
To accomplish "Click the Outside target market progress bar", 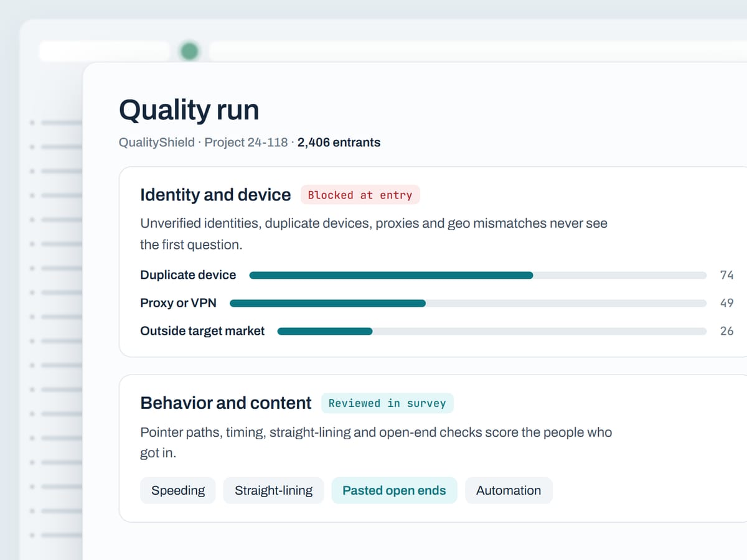I will click(492, 331).
